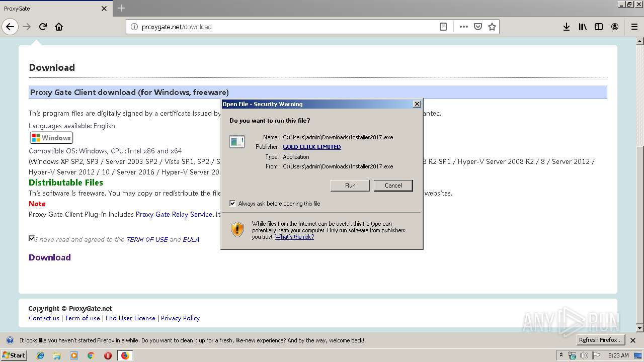Open a new tab with plus

121,8
